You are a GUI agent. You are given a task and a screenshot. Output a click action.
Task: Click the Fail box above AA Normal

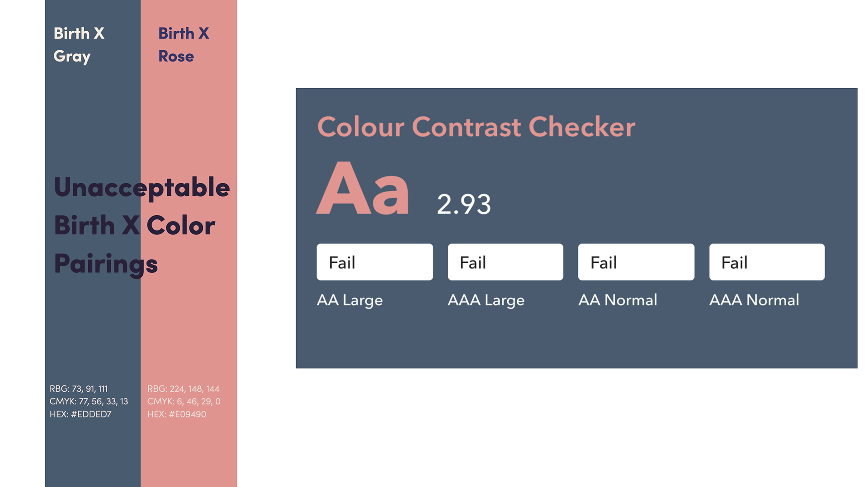[x=636, y=262]
